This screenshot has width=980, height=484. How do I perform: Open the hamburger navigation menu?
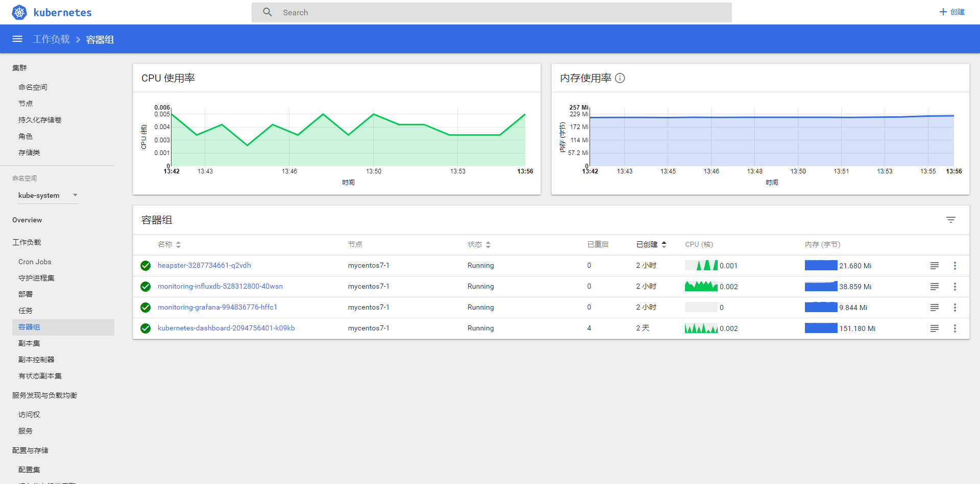[17, 39]
